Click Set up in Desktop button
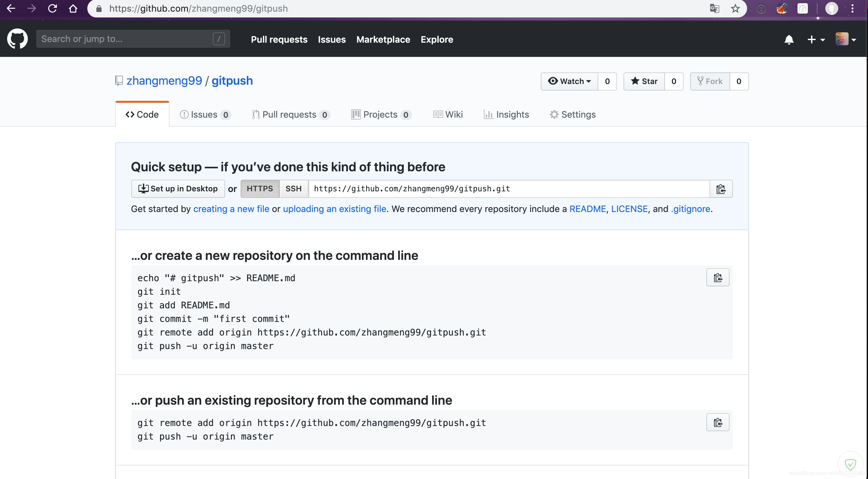This screenshot has height=479, width=868. click(178, 189)
